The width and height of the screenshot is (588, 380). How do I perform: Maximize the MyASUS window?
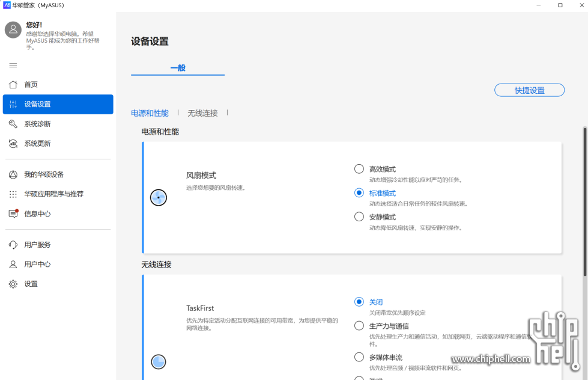[x=560, y=5]
